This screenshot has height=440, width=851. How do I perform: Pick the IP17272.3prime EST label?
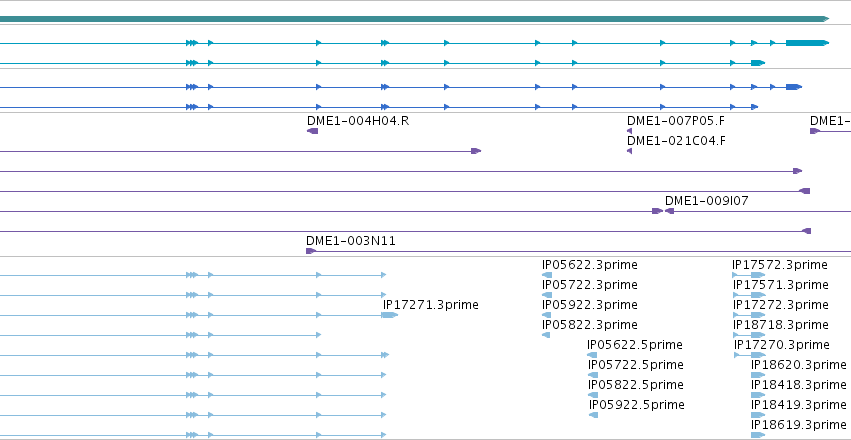(x=780, y=305)
